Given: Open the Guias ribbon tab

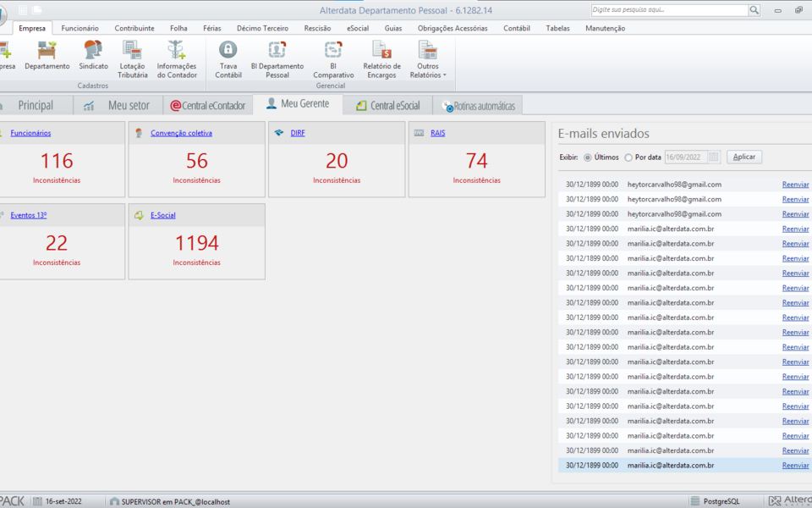Looking at the screenshot, I should point(393,29).
